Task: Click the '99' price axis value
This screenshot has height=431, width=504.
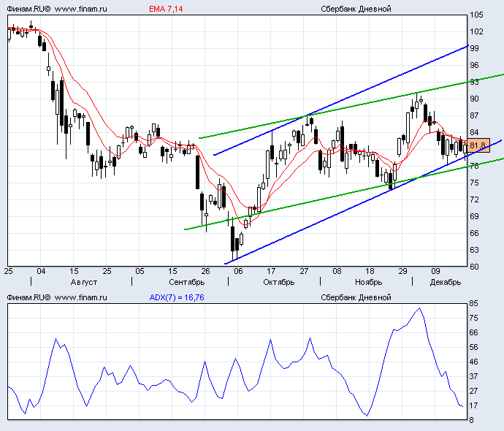Action: tap(475, 48)
